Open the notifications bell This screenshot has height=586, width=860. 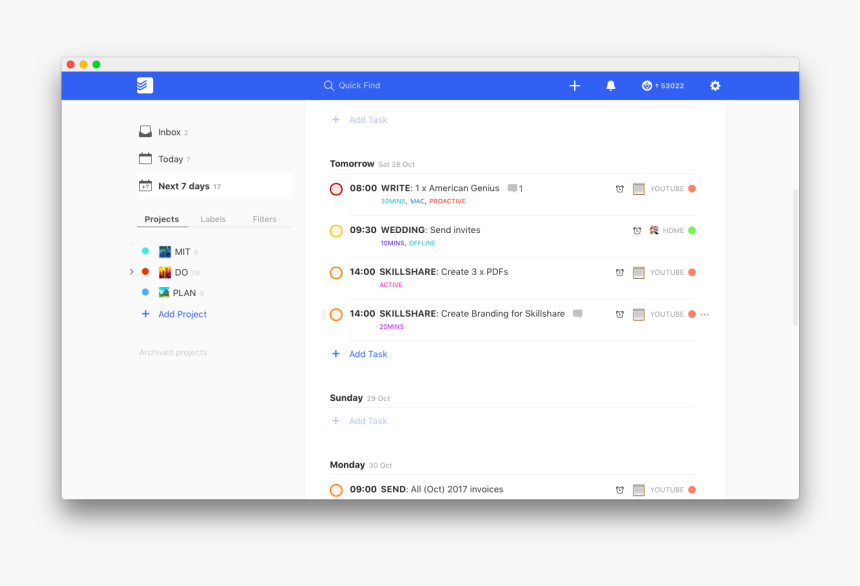[611, 86]
